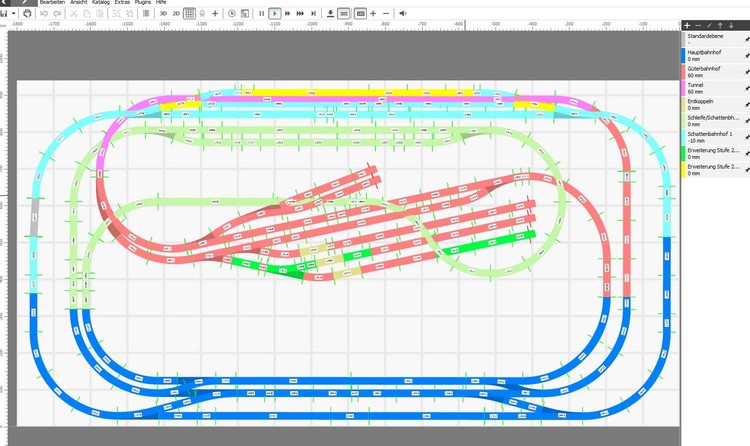Pause the simulation

[x=262, y=13]
